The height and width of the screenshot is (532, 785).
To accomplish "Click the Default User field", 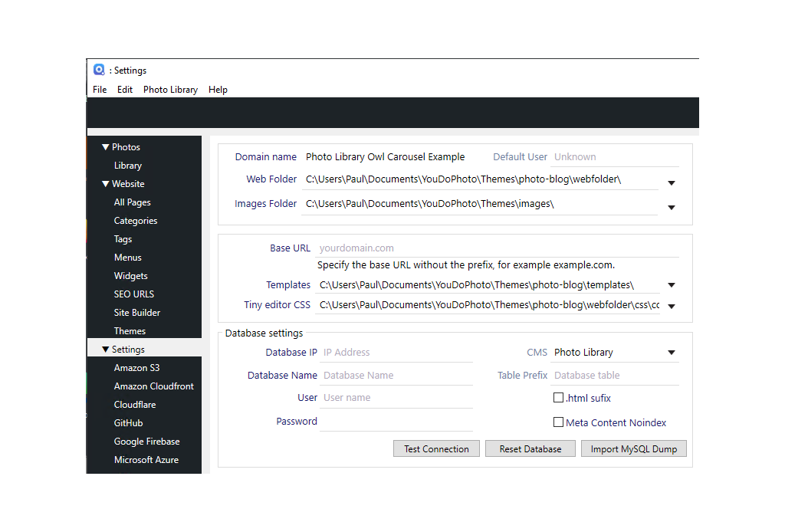I will [615, 157].
